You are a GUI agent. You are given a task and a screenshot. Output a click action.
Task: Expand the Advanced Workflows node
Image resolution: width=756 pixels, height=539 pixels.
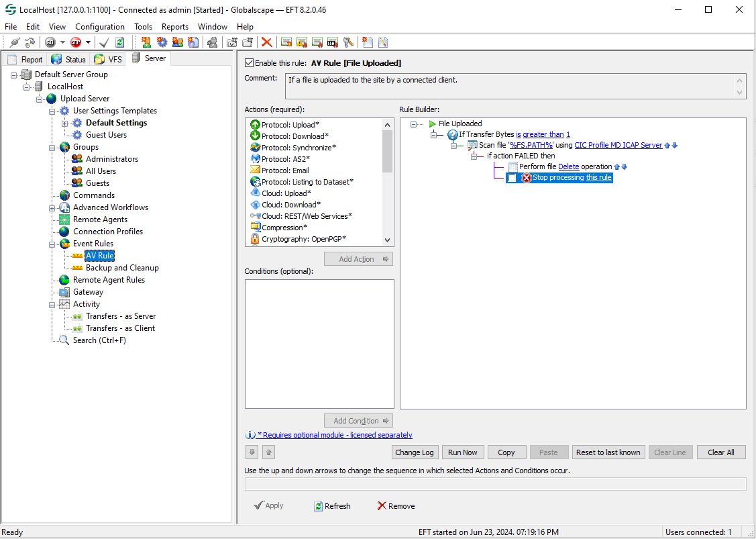52,208
